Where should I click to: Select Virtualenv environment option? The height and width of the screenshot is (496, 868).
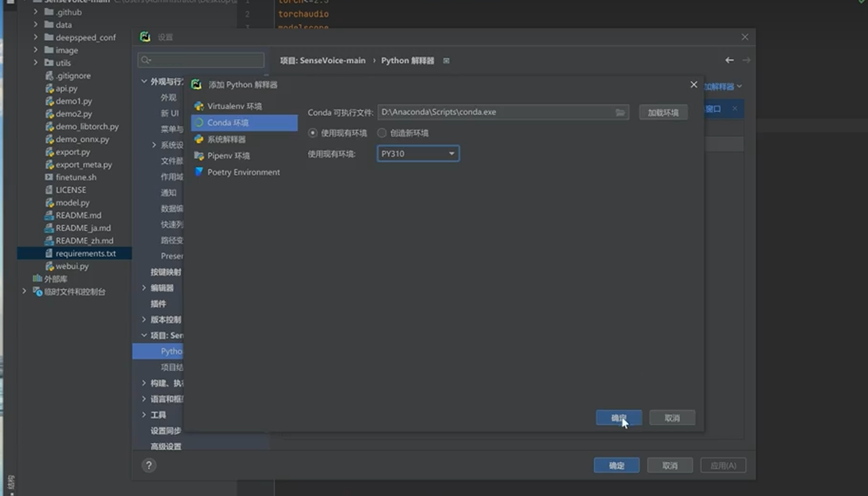tap(234, 106)
